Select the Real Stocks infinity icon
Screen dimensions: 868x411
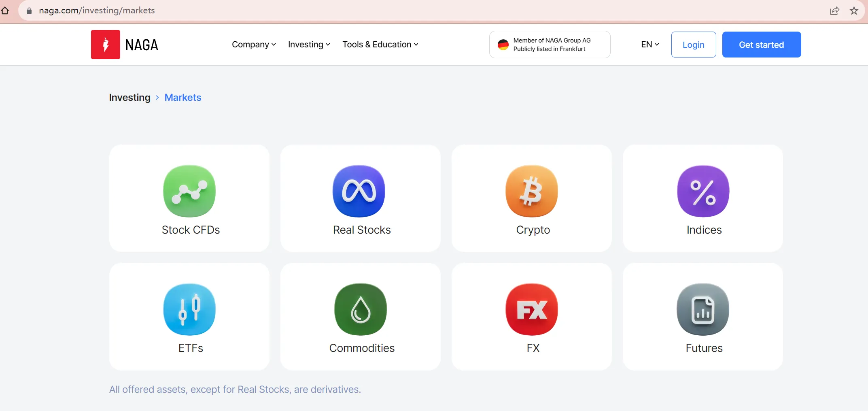(359, 191)
